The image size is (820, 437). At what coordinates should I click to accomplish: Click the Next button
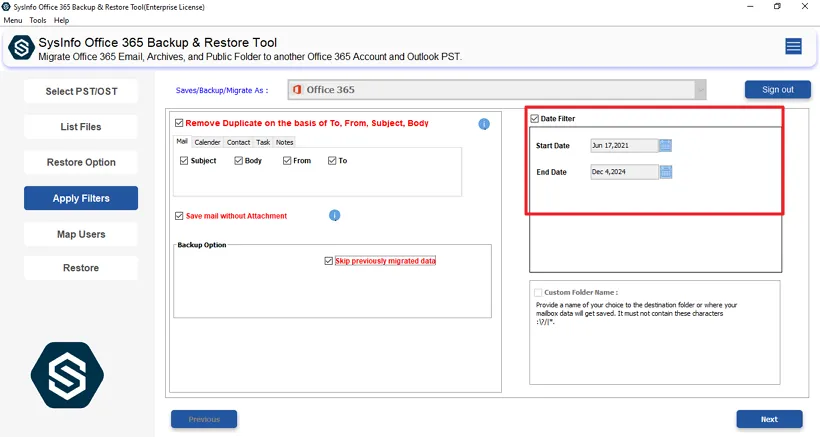tap(769, 419)
